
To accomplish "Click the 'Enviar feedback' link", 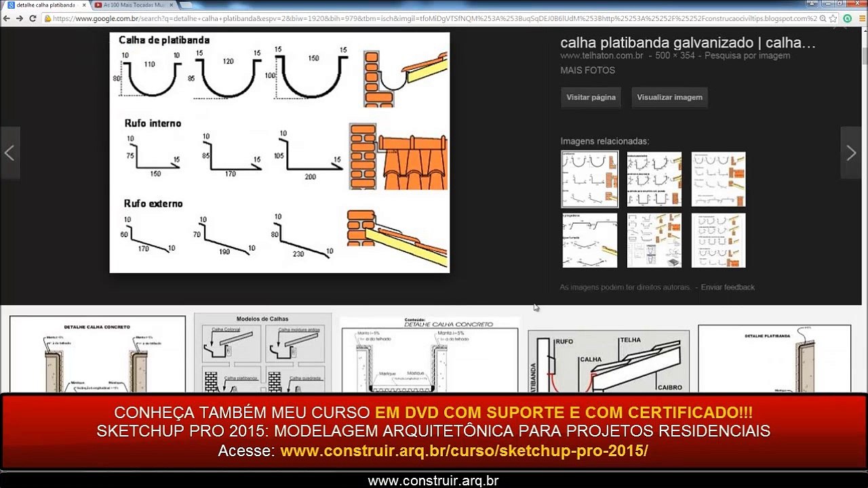I will point(728,287).
